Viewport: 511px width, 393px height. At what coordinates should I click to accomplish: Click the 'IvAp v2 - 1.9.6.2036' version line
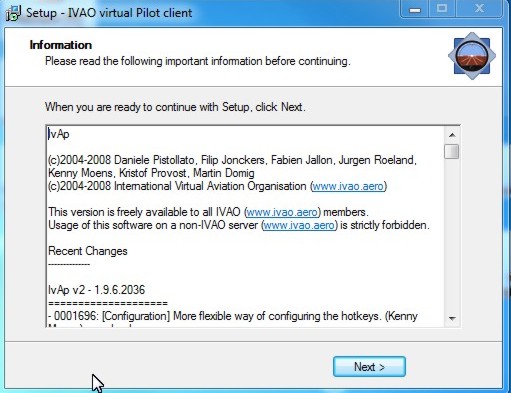coord(97,290)
